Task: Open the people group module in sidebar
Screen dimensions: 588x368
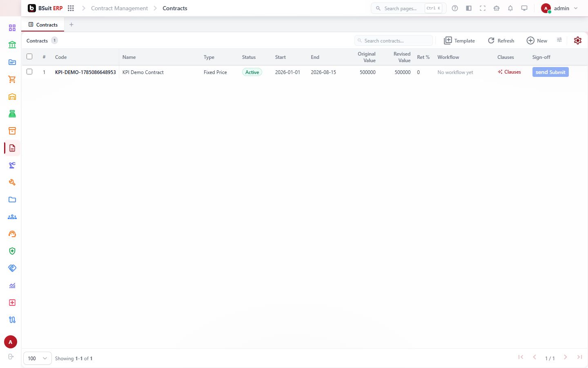Action: click(12, 217)
